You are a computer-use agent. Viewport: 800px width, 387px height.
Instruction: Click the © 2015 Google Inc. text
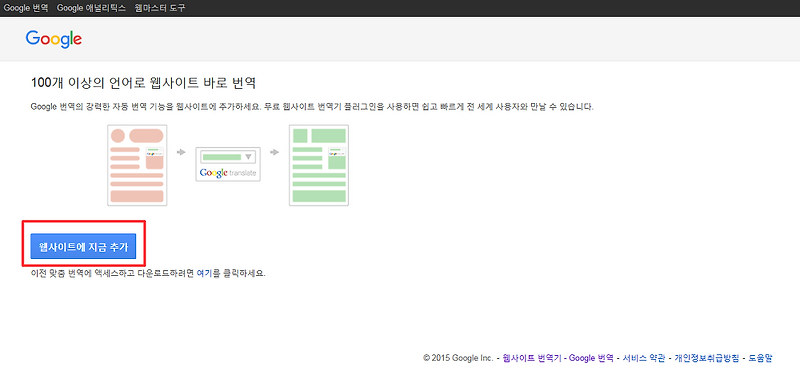(x=458, y=358)
